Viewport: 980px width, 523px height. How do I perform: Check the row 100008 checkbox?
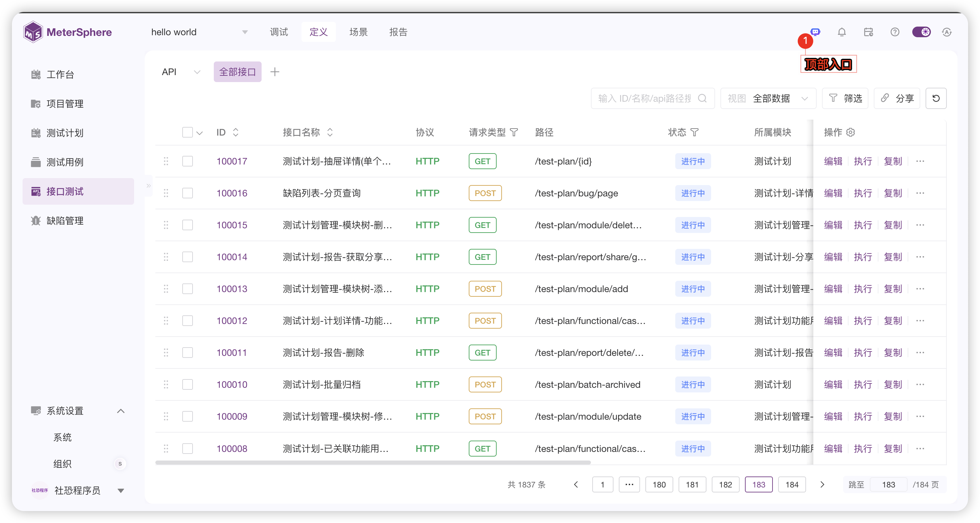pyautogui.click(x=187, y=448)
